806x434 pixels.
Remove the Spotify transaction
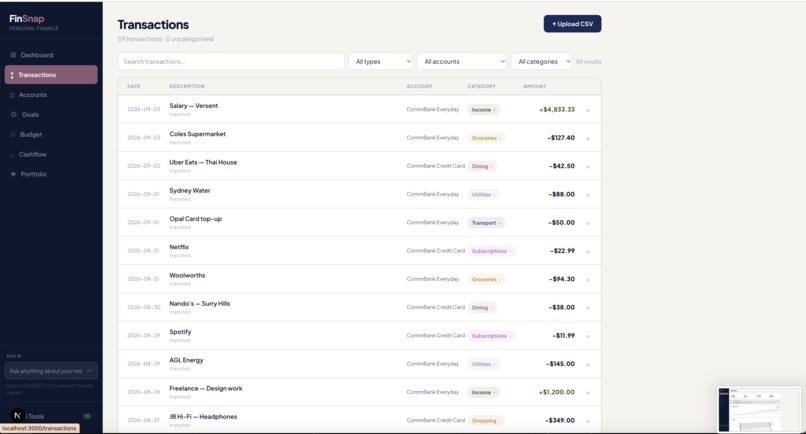588,336
